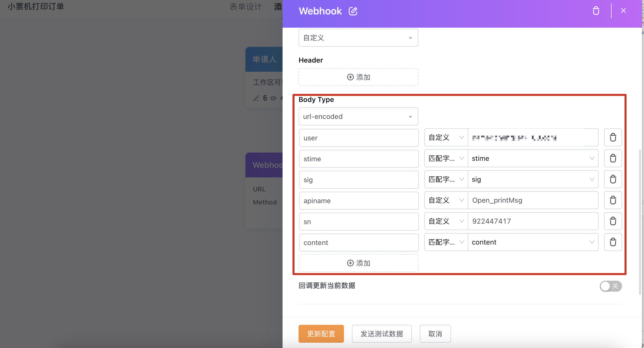Screen dimensions: 644x348
Task: Delete the sn body parameter row
Action: pos(613,221)
